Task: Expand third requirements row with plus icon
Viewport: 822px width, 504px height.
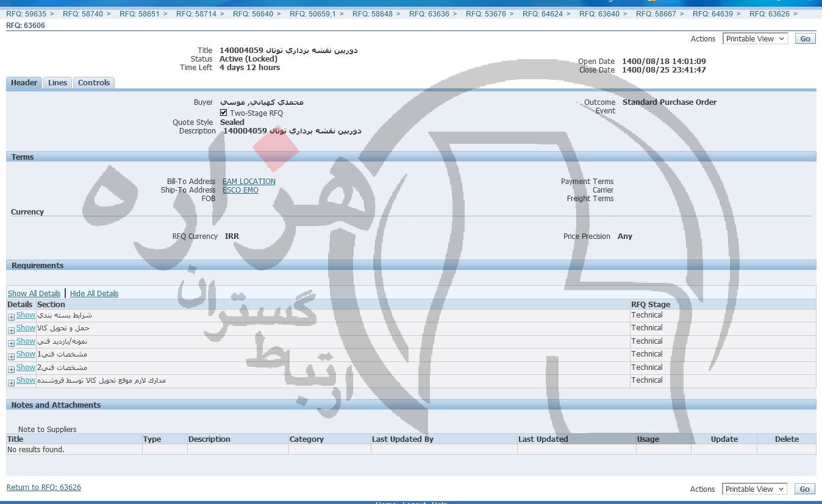Action: point(11,343)
